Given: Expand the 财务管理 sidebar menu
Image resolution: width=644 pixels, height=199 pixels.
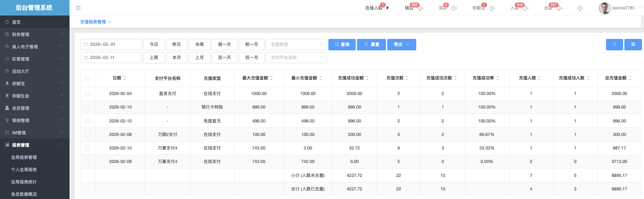Looking at the screenshot, I should [34, 34].
